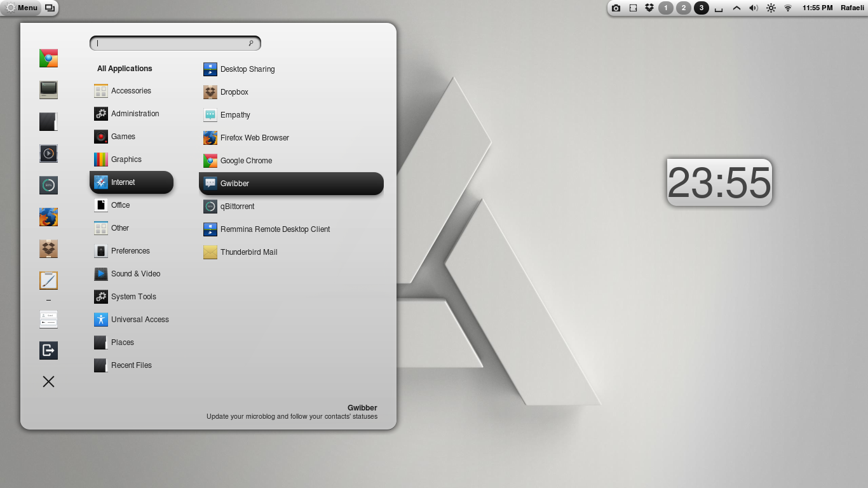
Task: Click the log out icon in sidebar
Action: click(x=48, y=350)
